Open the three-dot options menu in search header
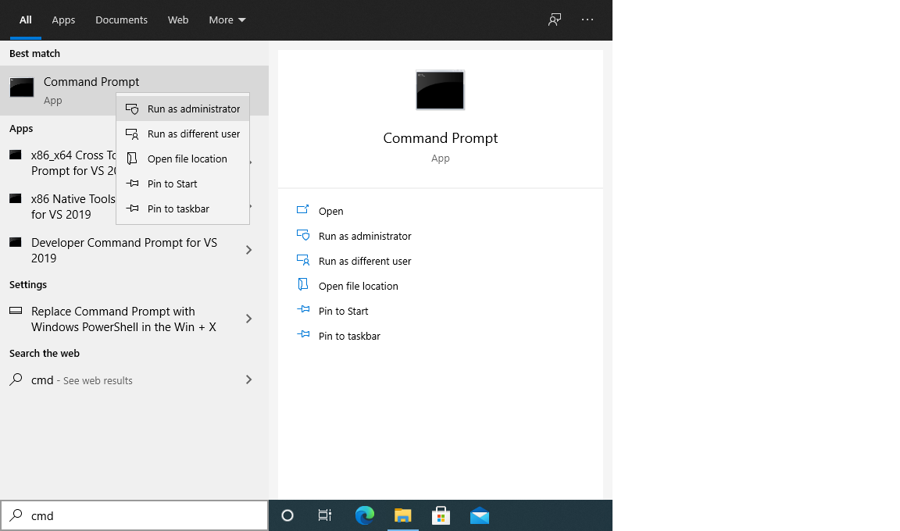 tap(587, 20)
